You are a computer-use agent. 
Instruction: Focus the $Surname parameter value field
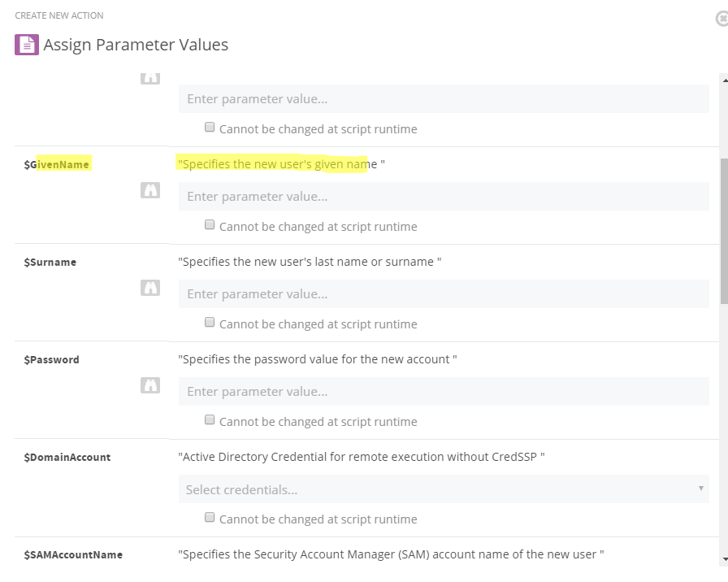(x=444, y=294)
